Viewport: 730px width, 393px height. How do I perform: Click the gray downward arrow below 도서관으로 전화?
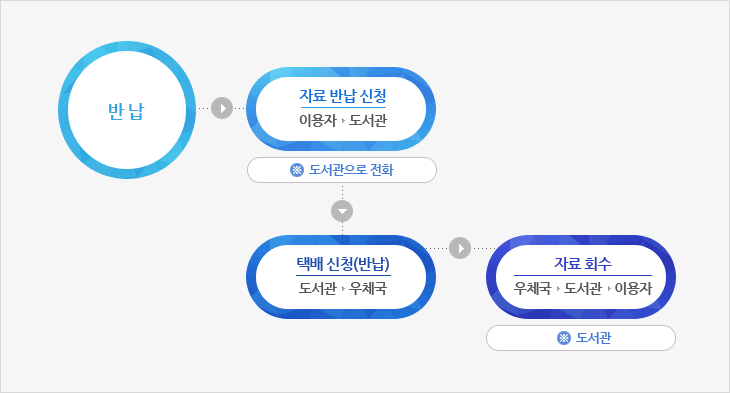coord(342,211)
